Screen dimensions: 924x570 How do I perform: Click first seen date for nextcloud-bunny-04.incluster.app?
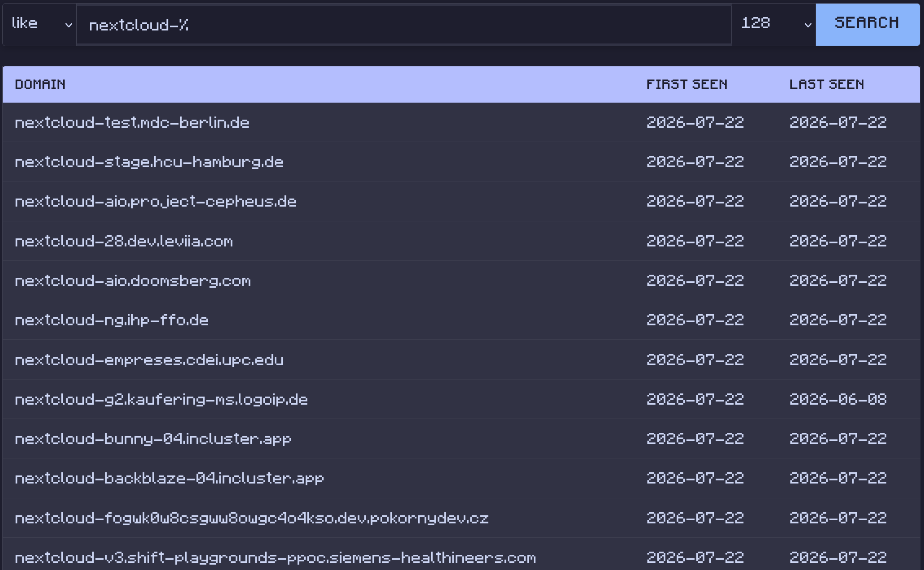pos(695,439)
